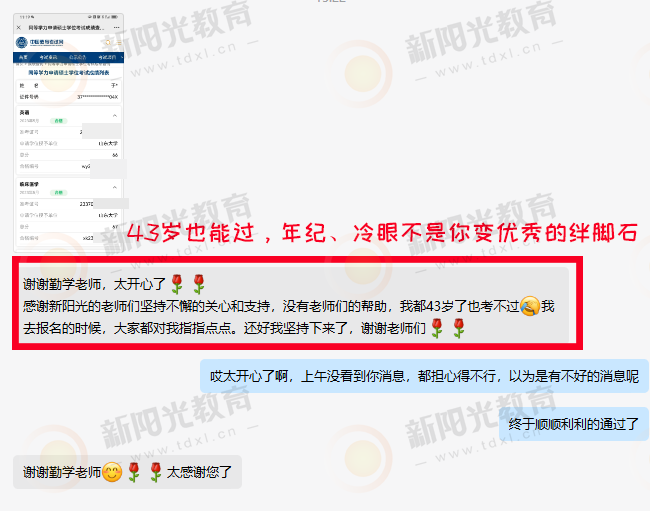This screenshot has height=511, width=650.
Task: Open the exam score screenshot thumbnail in chat
Action: [x=69, y=133]
